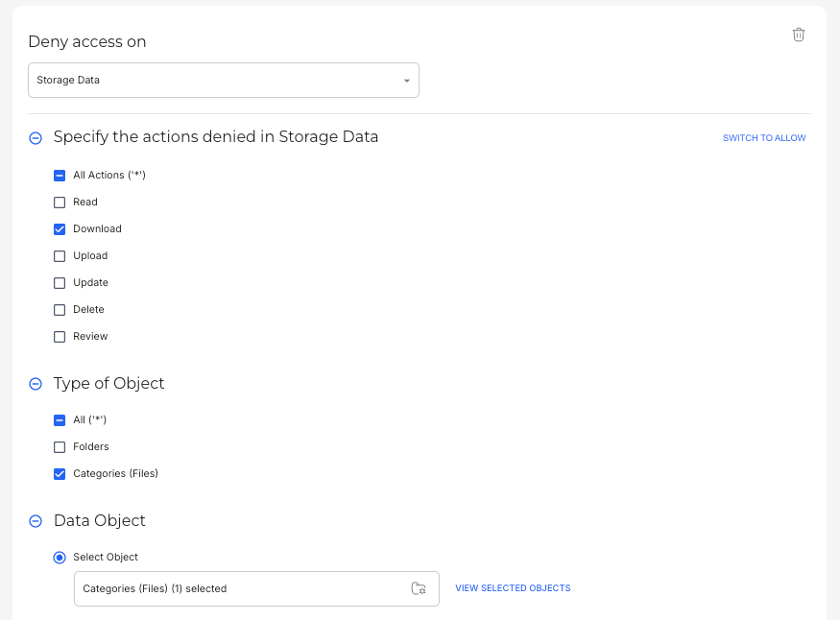Delete this deny rule with trash icon
Viewport: 840px width, 620px height.
(x=798, y=35)
